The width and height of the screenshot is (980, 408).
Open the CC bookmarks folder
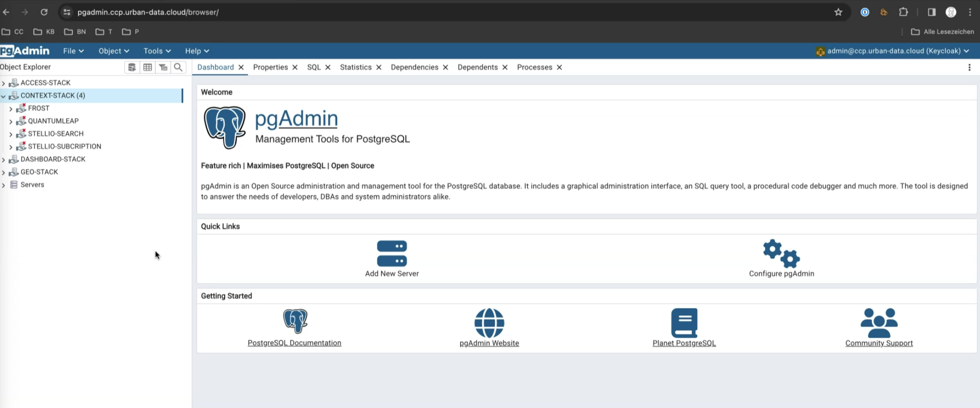click(x=13, y=32)
